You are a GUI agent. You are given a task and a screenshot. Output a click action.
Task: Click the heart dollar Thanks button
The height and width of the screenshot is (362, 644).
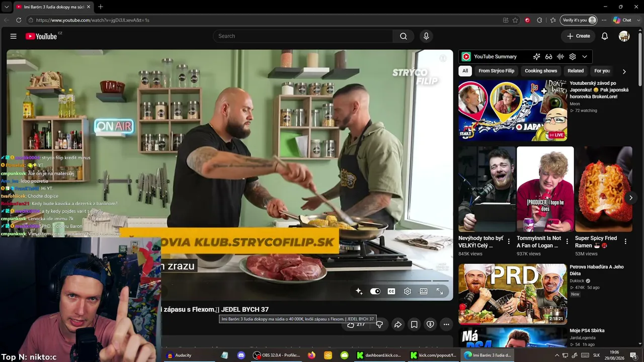click(430, 324)
